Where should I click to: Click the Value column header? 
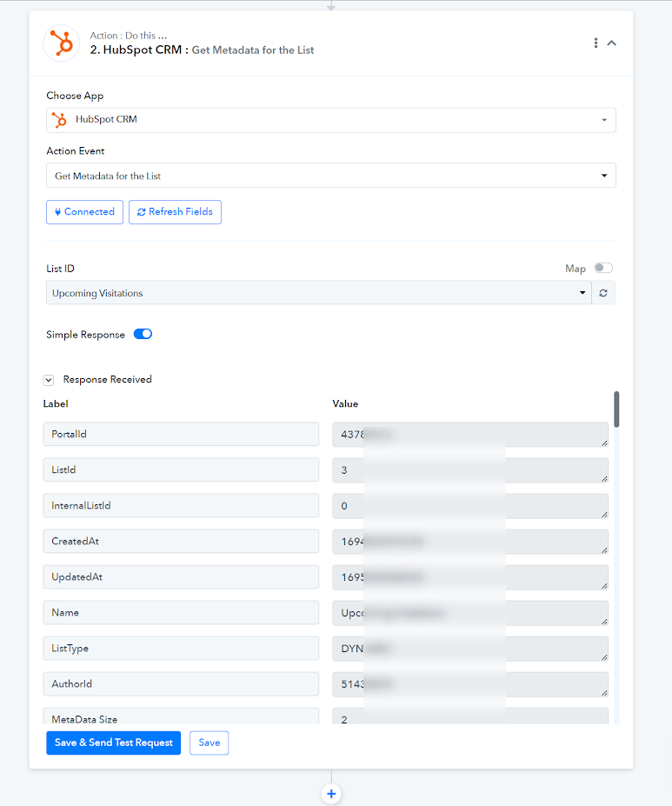coord(345,404)
